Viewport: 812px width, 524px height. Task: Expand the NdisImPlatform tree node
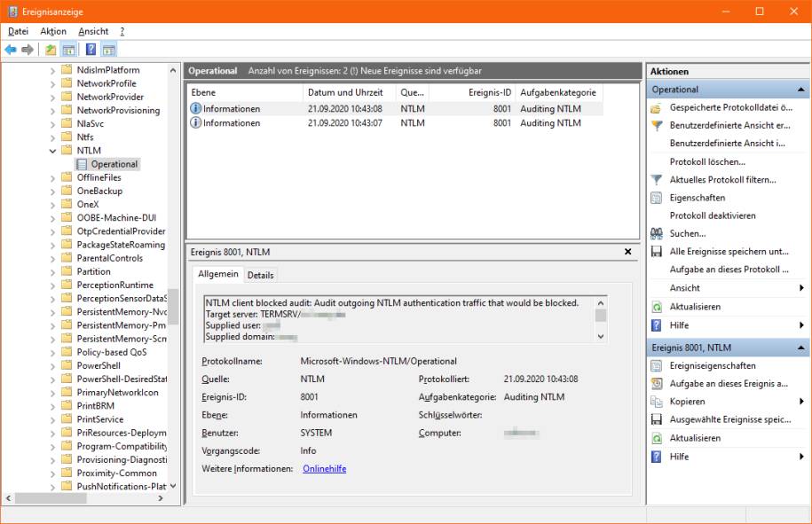(x=52, y=70)
